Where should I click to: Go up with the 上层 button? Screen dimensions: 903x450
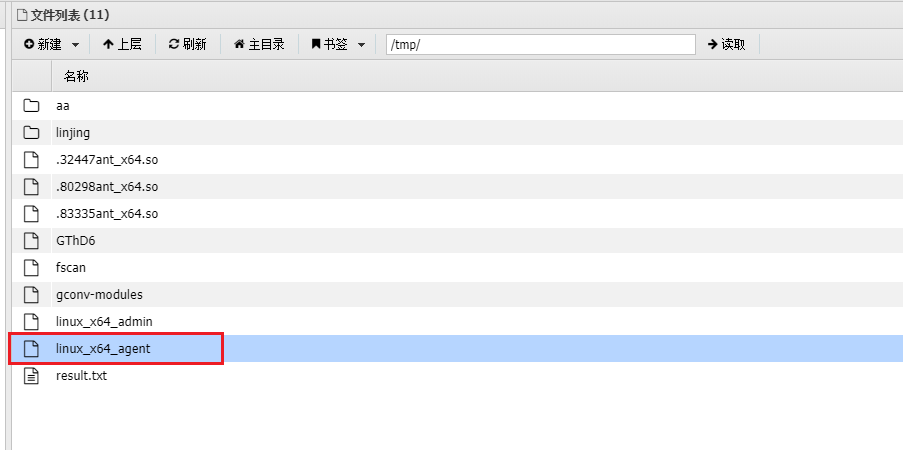click(122, 45)
